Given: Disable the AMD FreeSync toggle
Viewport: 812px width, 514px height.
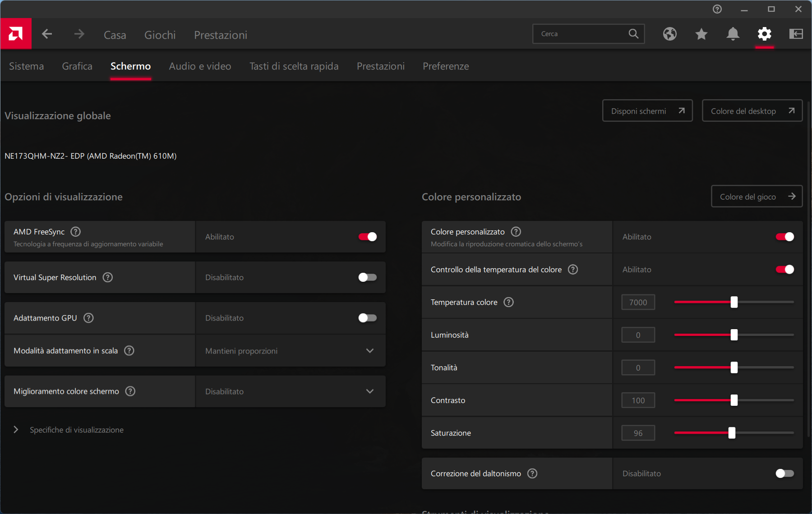Looking at the screenshot, I should 367,237.
